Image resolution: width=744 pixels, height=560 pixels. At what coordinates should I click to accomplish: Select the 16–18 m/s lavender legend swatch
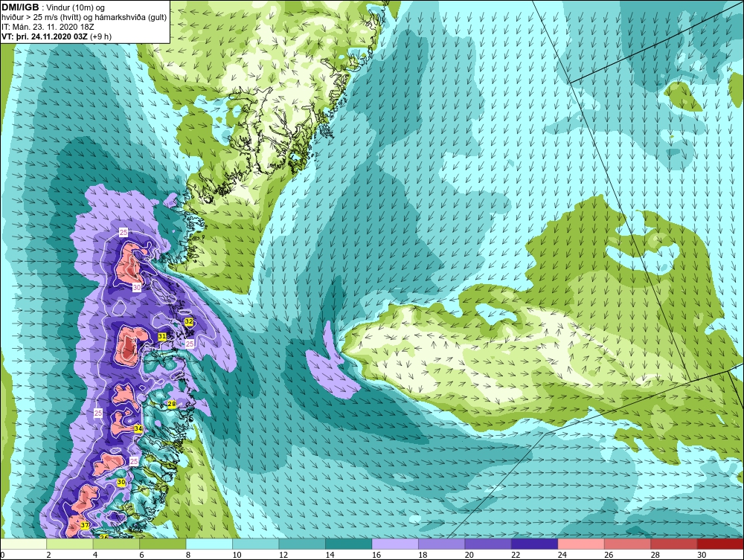click(x=395, y=544)
